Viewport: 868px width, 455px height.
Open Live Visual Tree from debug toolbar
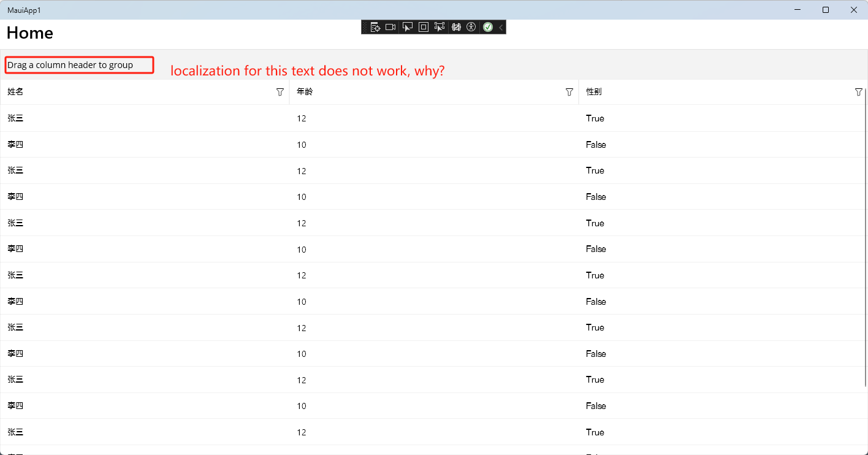[375, 27]
